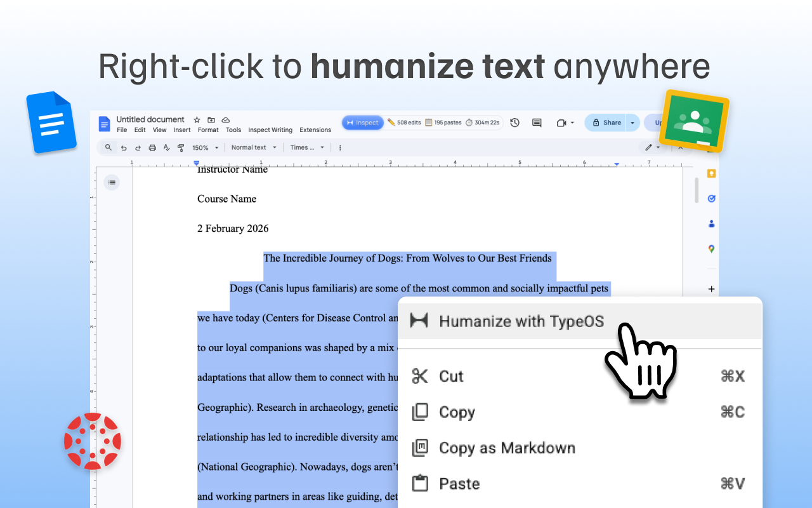
Task: Click the Google Docs home icon
Action: 103,124
